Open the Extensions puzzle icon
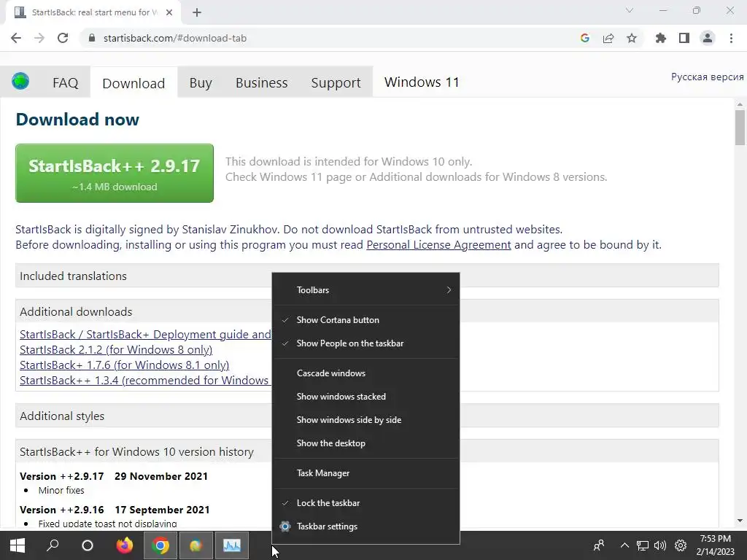The width and height of the screenshot is (747, 560). tap(661, 38)
